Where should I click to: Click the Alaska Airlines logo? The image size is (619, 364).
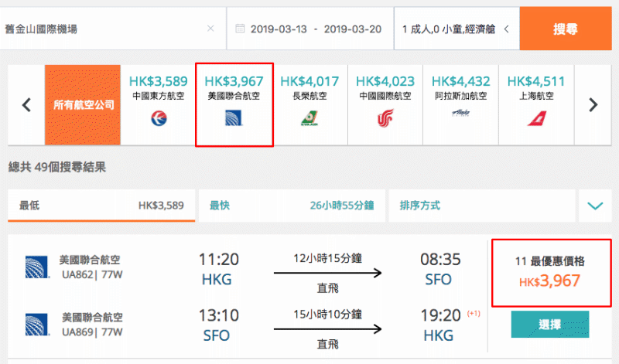pos(460,113)
